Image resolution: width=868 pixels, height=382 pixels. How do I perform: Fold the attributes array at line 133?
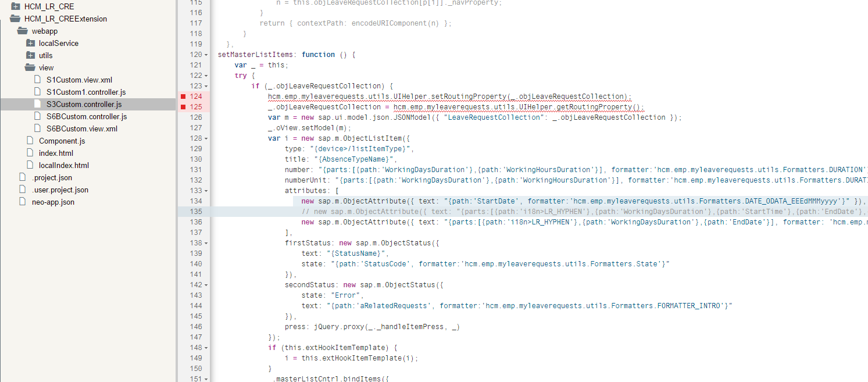(207, 191)
